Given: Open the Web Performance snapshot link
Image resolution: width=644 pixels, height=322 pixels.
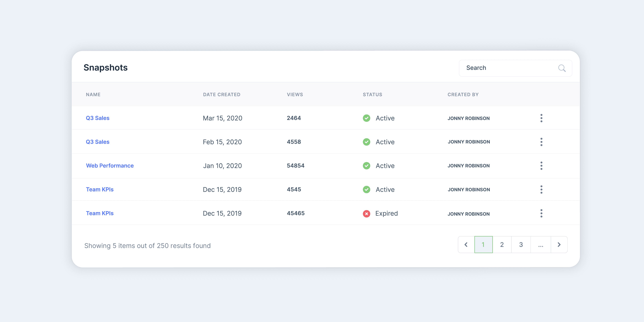Looking at the screenshot, I should [110, 166].
